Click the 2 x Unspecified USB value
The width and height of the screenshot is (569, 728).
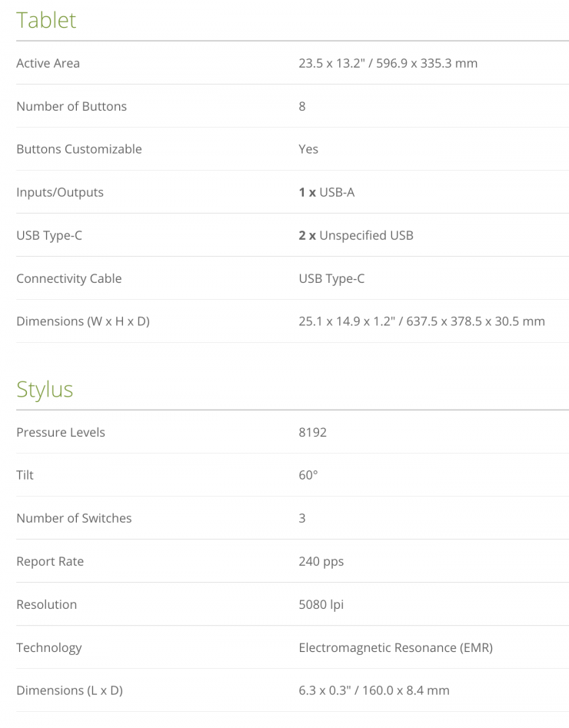(356, 235)
